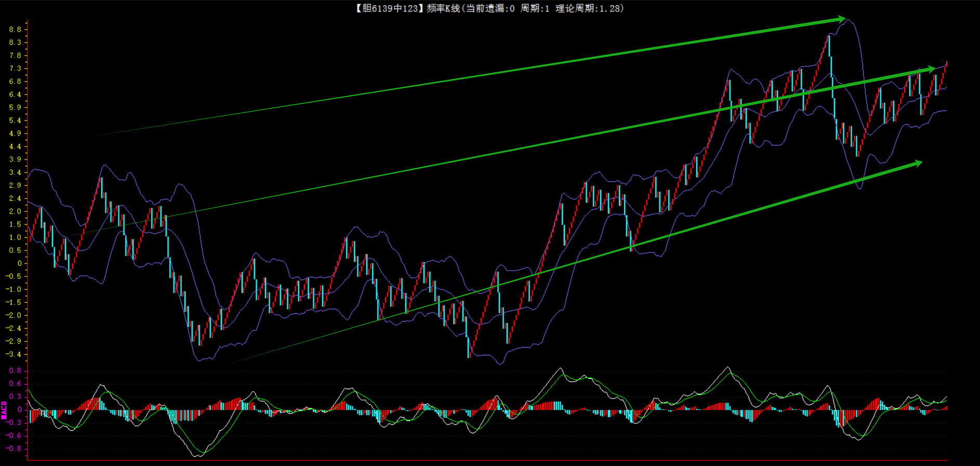Click the highest peak of the upper band line
Viewport: 980px width, 466px height.
tap(847, 20)
